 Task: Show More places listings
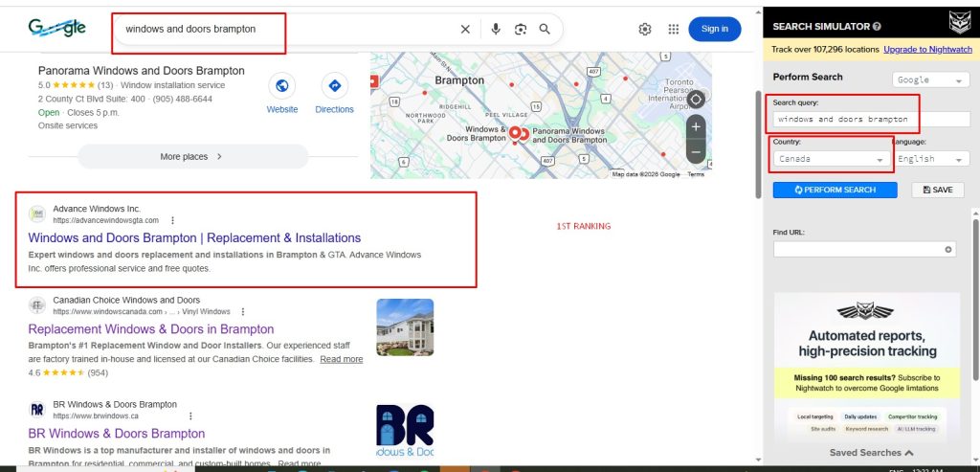click(x=192, y=156)
